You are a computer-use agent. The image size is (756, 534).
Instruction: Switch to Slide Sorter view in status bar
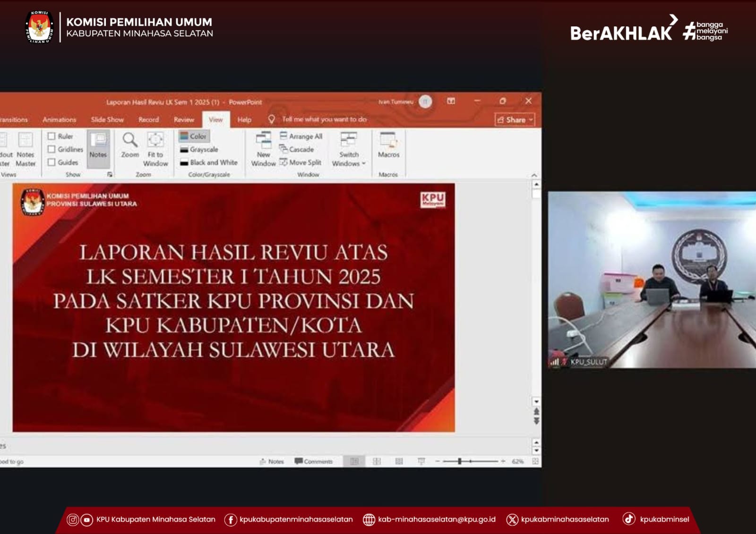tap(377, 461)
